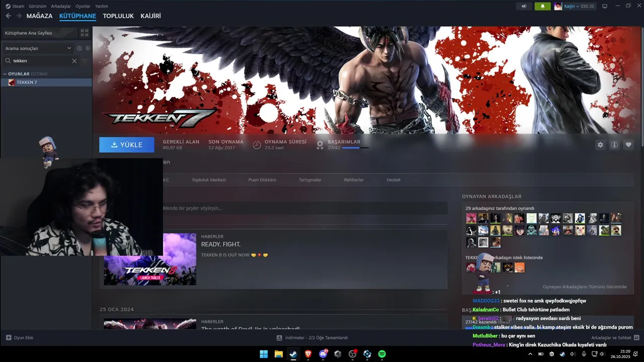Viewport: 644px width, 362px height.
Task: Click the Oyun Ekle plus icon
Action: click(x=9, y=338)
